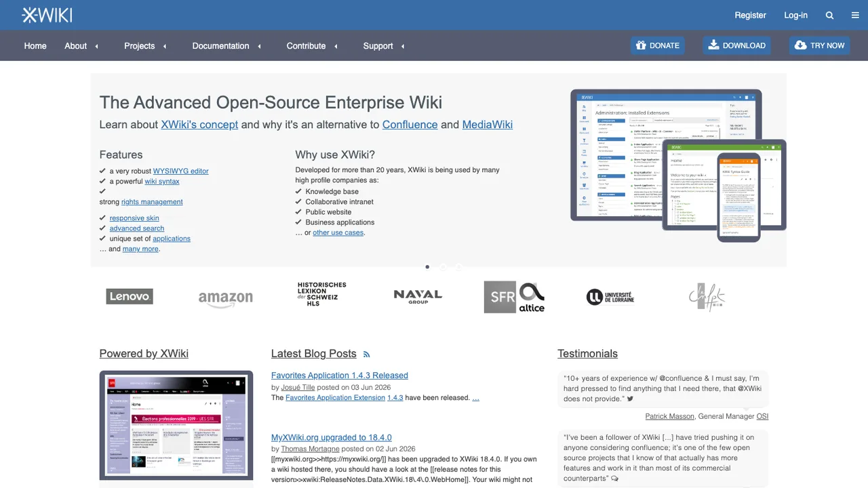Open the Latest Blog Posts heading link
This screenshot has height=488, width=868.
(313, 354)
